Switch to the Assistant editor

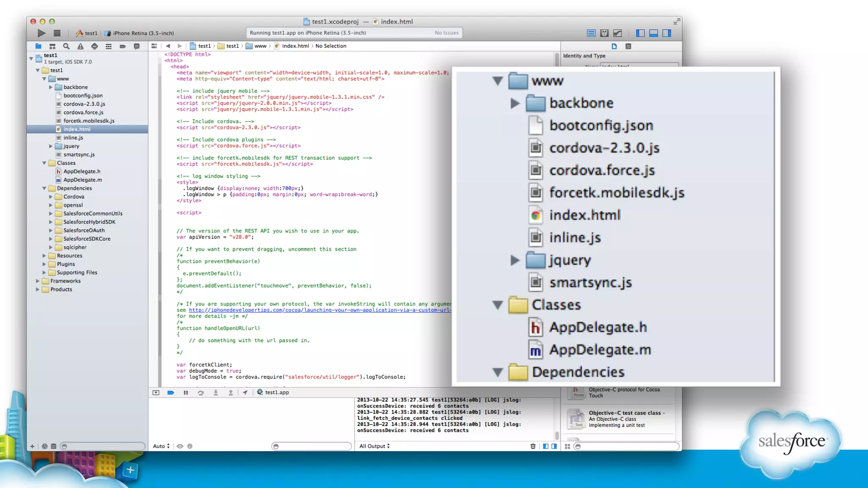[x=604, y=33]
